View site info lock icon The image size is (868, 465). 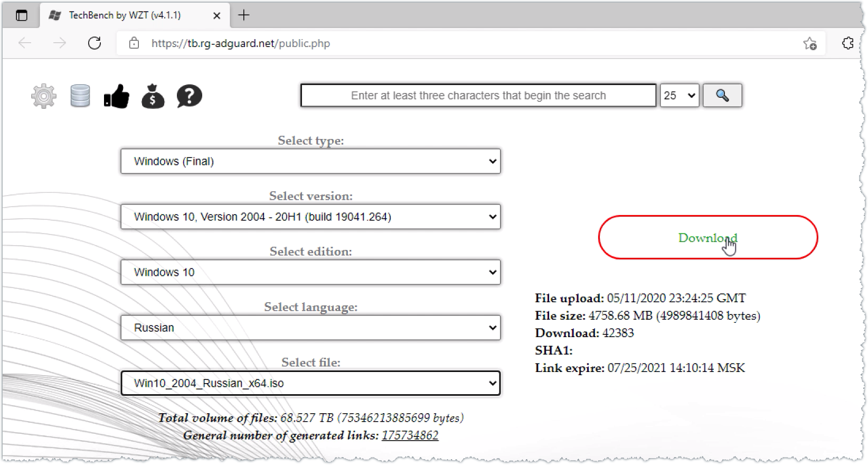[134, 43]
